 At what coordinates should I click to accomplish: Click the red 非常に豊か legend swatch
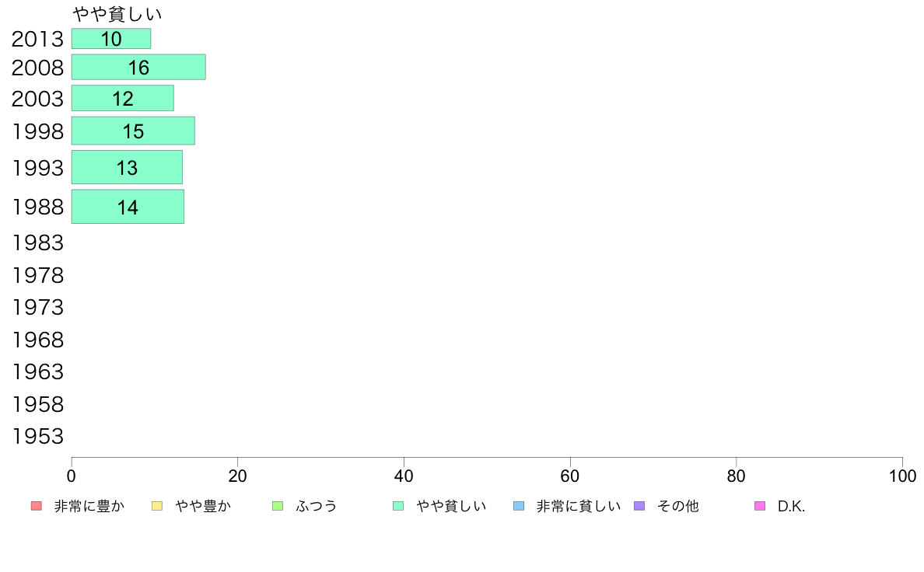(37, 506)
